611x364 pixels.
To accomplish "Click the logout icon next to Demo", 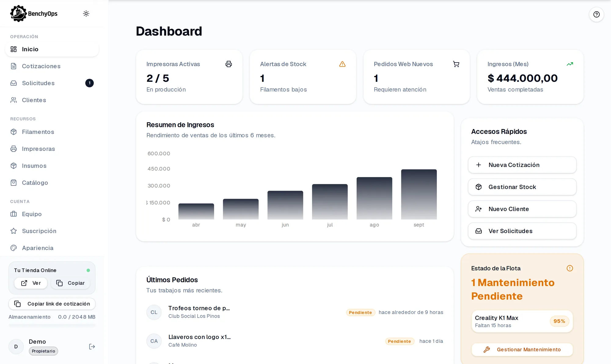I will pos(92,347).
